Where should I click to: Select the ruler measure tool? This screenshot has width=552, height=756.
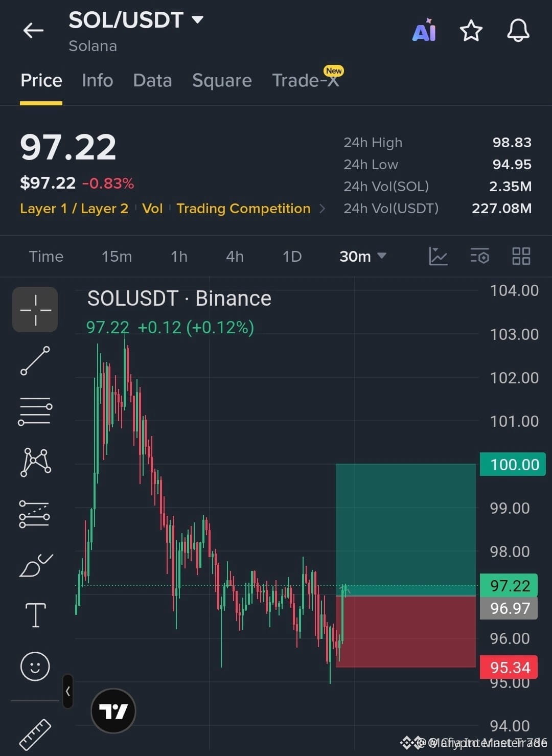pos(35,734)
